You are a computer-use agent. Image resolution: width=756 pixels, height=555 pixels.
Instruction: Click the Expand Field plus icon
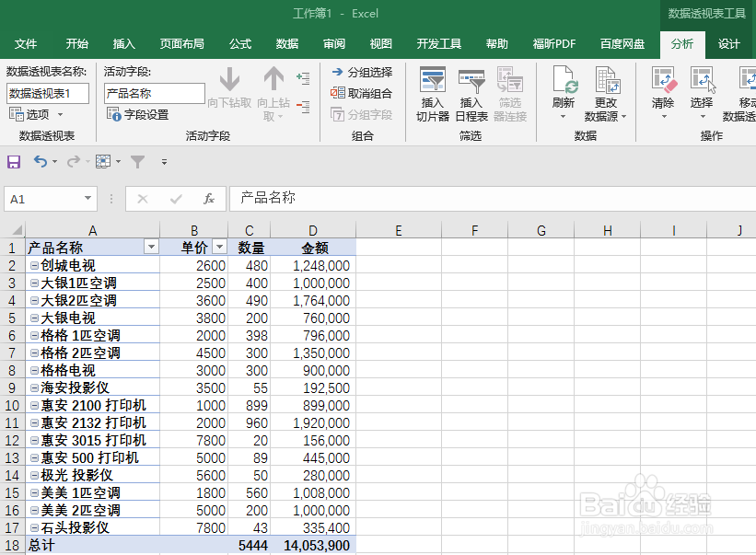pos(303,78)
